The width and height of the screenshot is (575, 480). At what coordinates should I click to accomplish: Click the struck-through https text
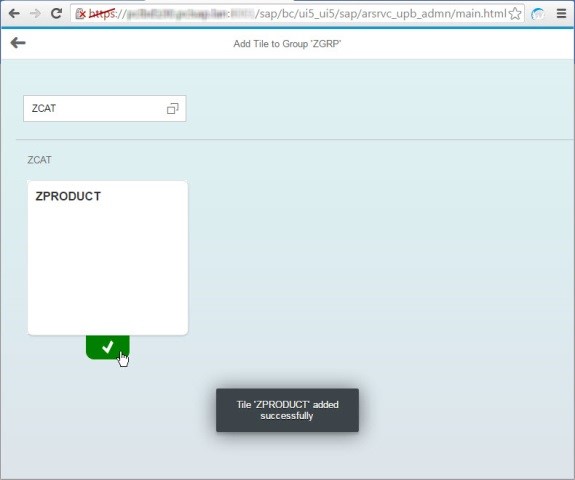coord(102,14)
